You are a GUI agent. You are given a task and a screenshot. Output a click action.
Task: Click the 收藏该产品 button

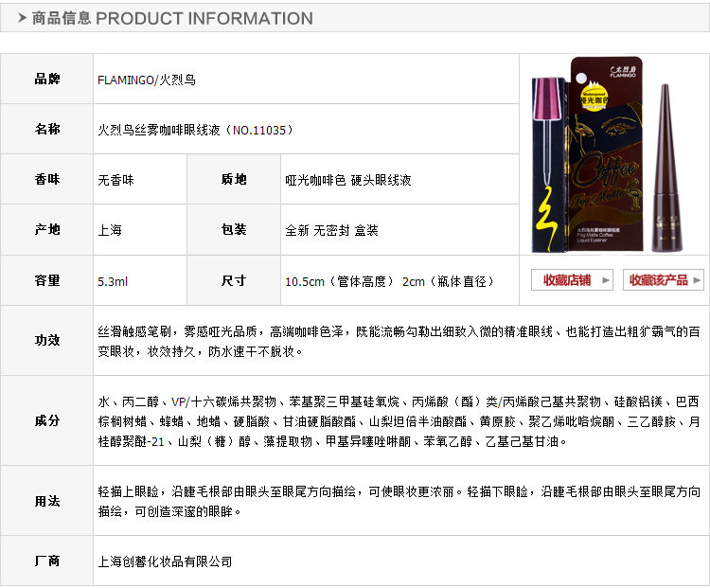[664, 280]
